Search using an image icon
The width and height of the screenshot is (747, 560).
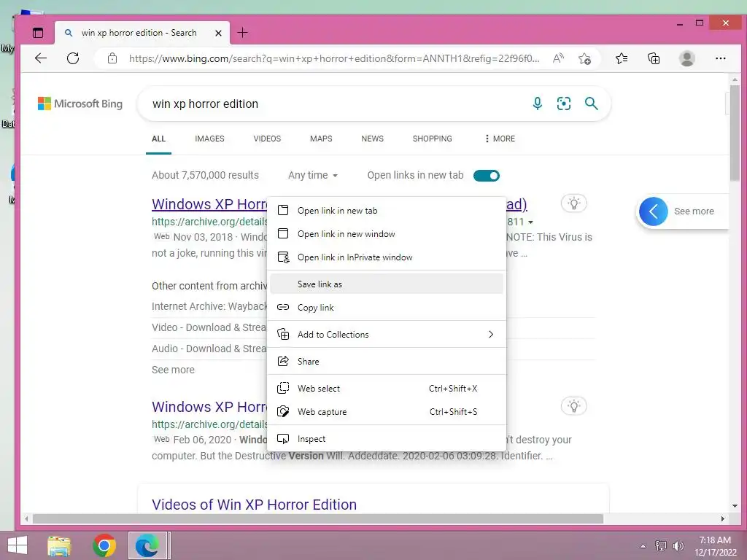[x=564, y=104]
